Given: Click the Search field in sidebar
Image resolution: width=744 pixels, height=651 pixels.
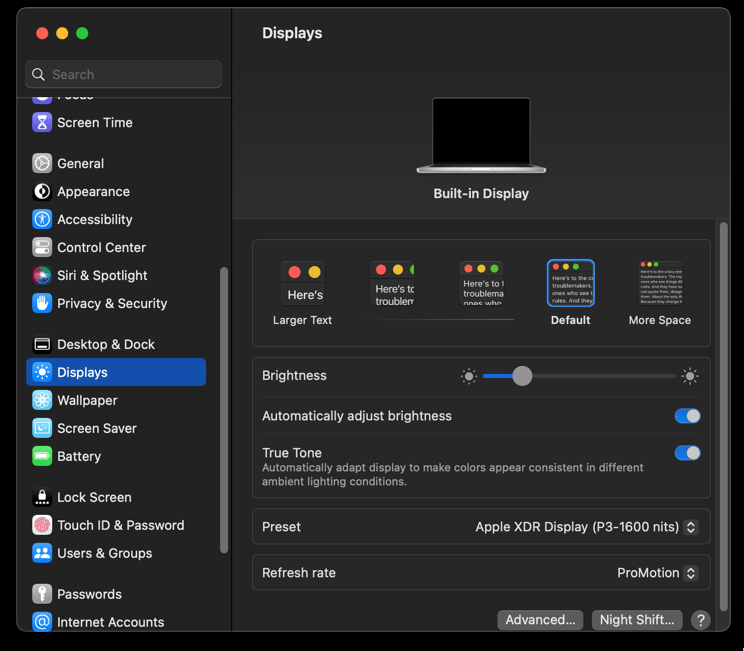Looking at the screenshot, I should 124,74.
